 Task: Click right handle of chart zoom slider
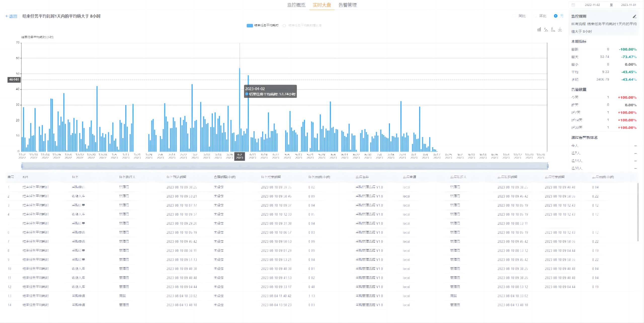pyautogui.click(x=548, y=166)
